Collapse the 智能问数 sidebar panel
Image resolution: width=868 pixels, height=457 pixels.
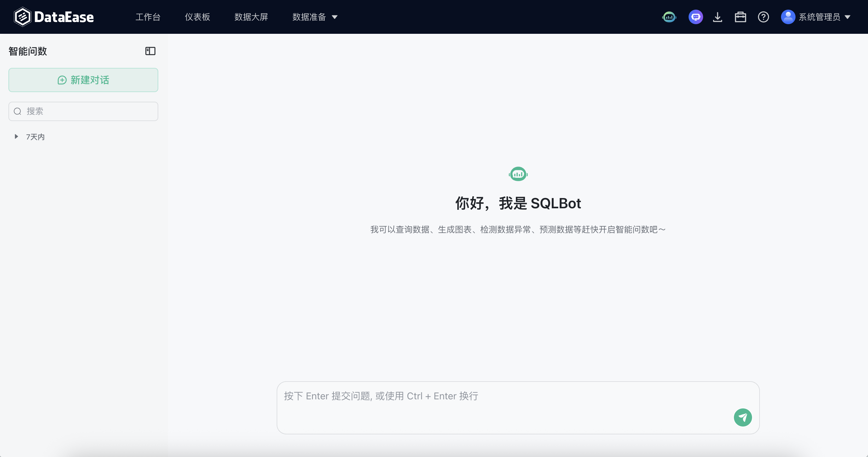150,51
